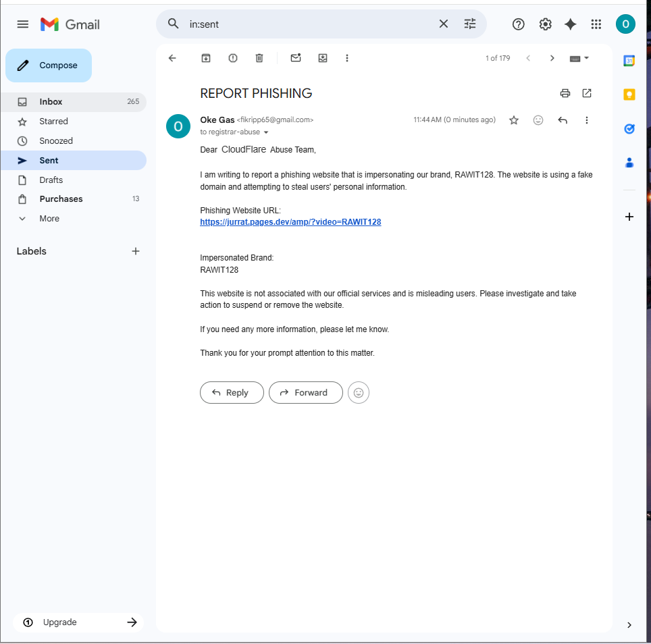
Task: Click the search magnifier icon
Action: tap(173, 24)
